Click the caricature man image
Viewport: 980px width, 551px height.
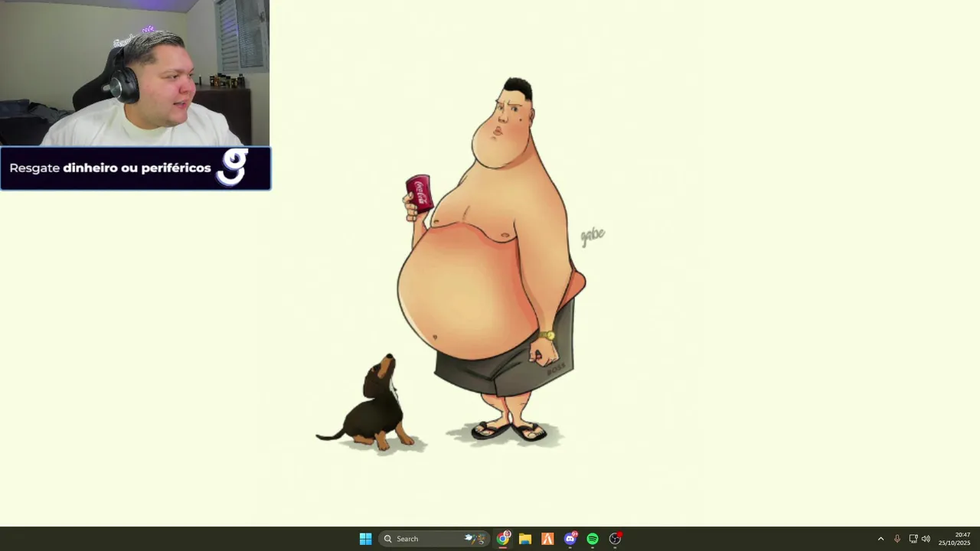click(492, 260)
